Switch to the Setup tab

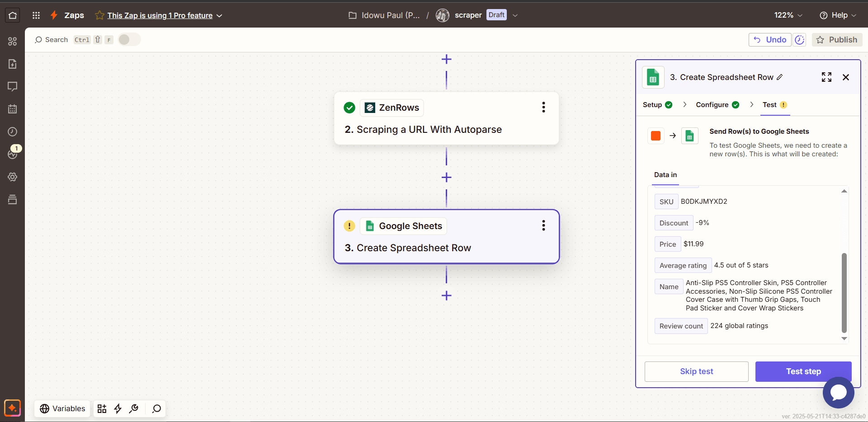(x=657, y=105)
